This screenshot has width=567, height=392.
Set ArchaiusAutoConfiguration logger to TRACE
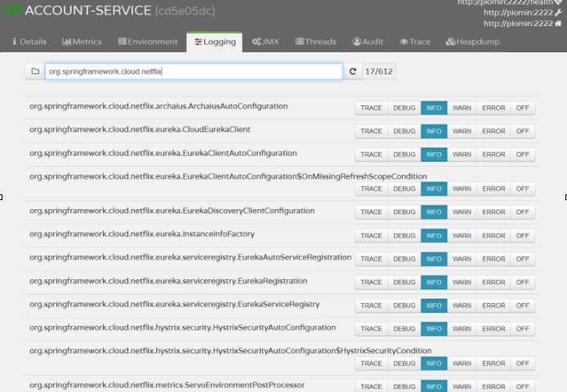point(372,108)
